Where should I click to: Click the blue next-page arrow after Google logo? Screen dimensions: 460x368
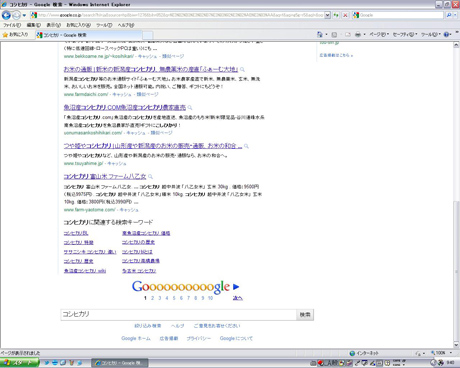click(x=236, y=286)
